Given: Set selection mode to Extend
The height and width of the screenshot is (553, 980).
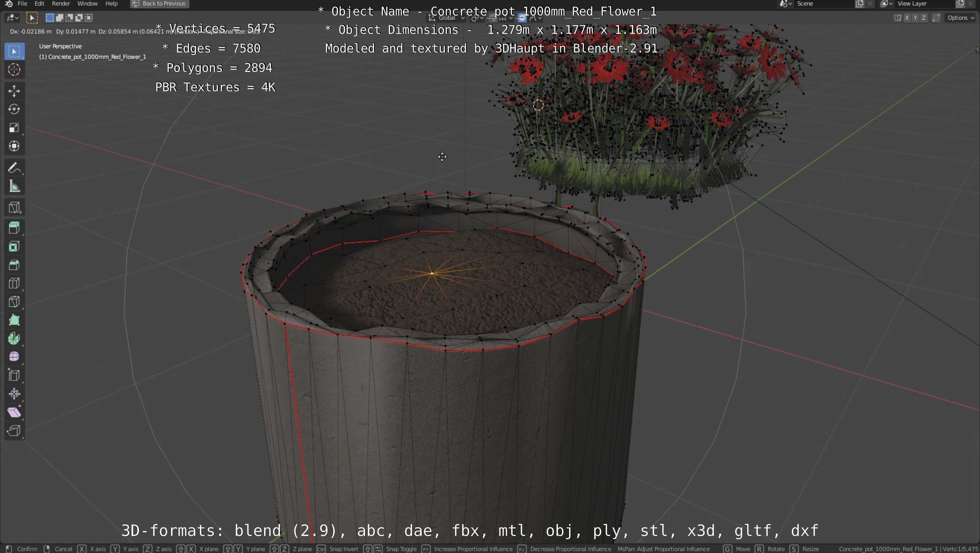Looking at the screenshot, I should pyautogui.click(x=60, y=18).
